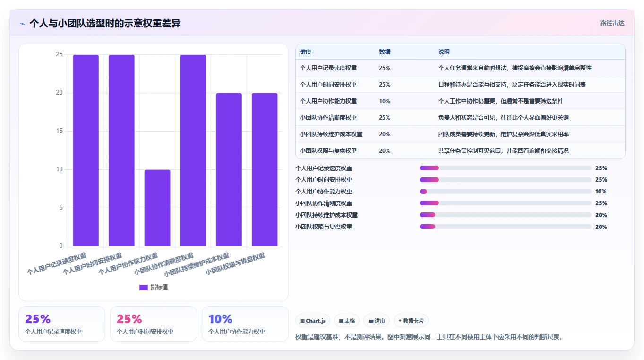Click the 个人用户协作能力权重 progress bar
The width and height of the screenshot is (644, 360).
506,192
